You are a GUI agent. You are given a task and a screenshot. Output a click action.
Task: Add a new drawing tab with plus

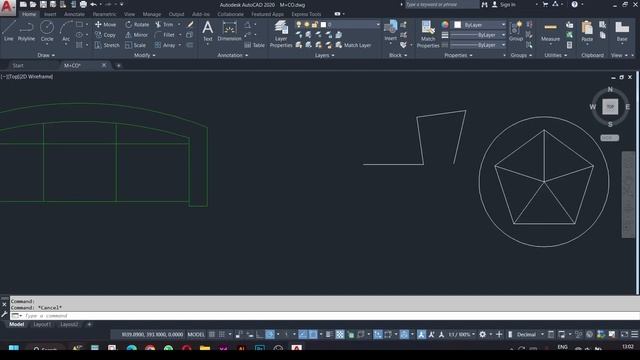[x=119, y=65]
